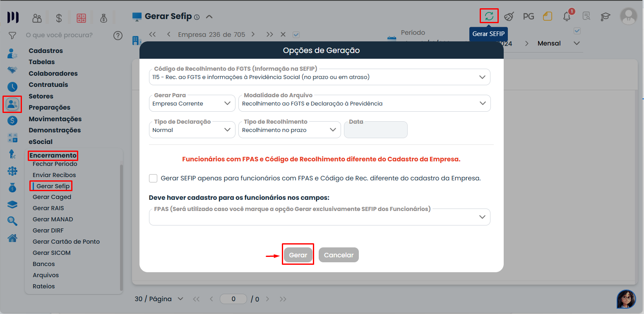Open the FPAS dropdown
This screenshot has height=314, width=644.
(320, 217)
